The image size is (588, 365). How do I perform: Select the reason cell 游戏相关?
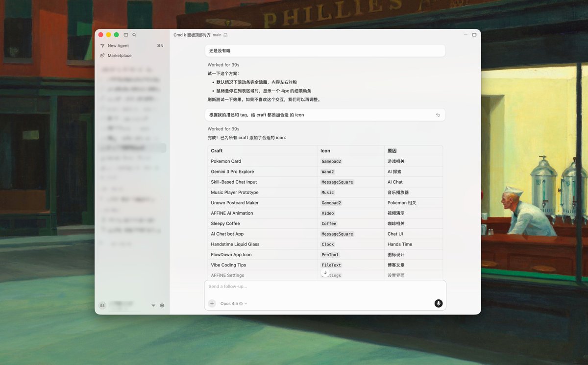coord(414,161)
